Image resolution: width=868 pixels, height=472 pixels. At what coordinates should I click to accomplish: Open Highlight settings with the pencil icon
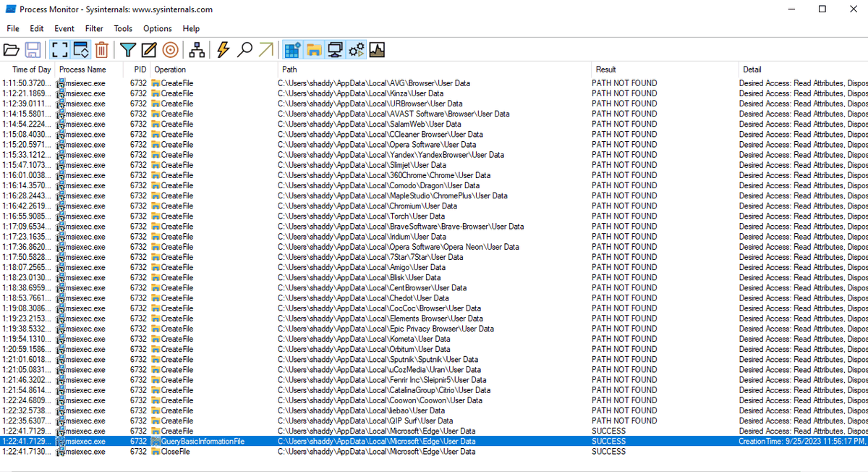(149, 50)
